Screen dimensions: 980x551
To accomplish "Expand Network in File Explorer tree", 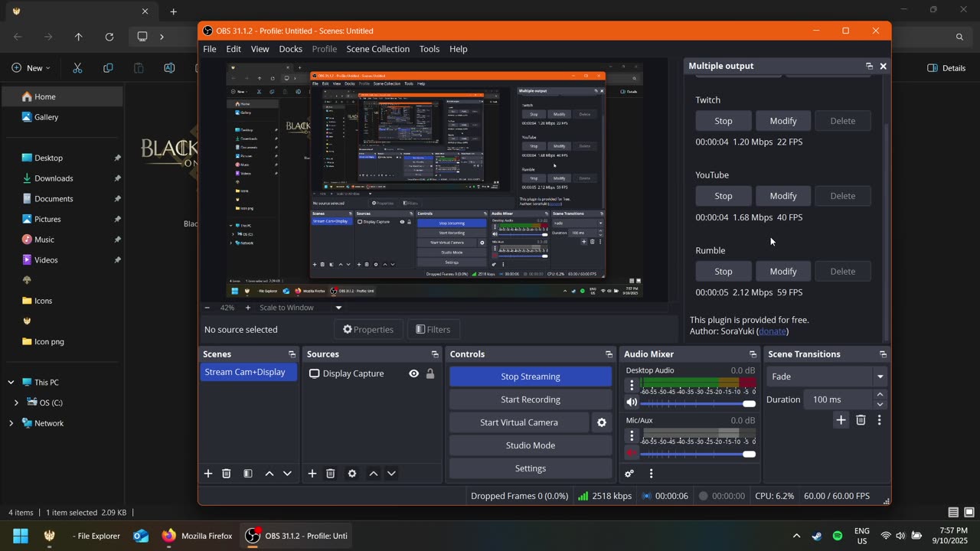I will [11, 423].
